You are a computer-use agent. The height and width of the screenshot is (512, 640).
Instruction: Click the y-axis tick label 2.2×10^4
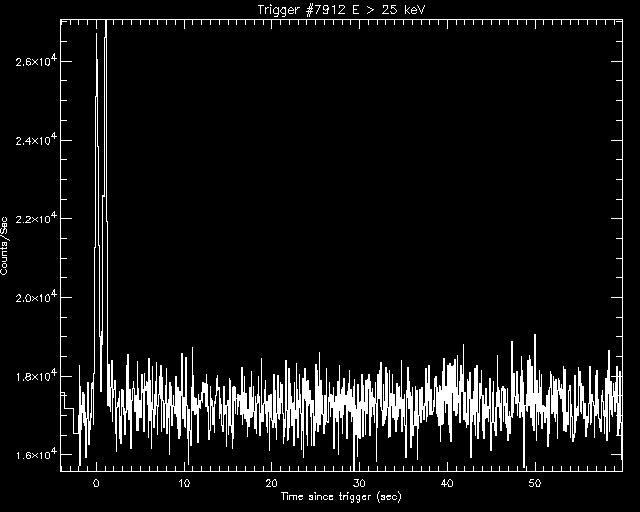pyautogui.click(x=35, y=218)
